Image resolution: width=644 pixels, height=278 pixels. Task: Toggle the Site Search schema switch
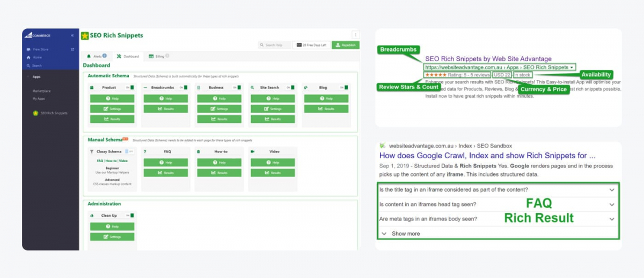pyautogui.click(x=290, y=87)
